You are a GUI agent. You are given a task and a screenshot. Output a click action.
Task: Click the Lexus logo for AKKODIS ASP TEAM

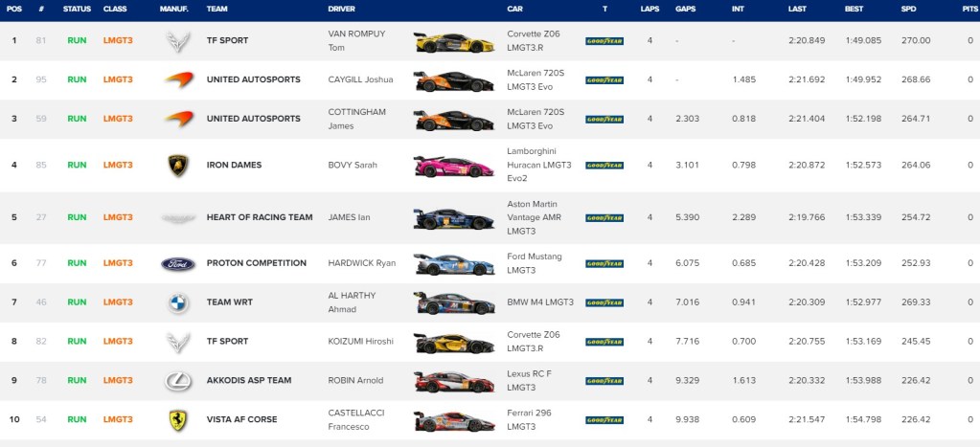point(178,381)
